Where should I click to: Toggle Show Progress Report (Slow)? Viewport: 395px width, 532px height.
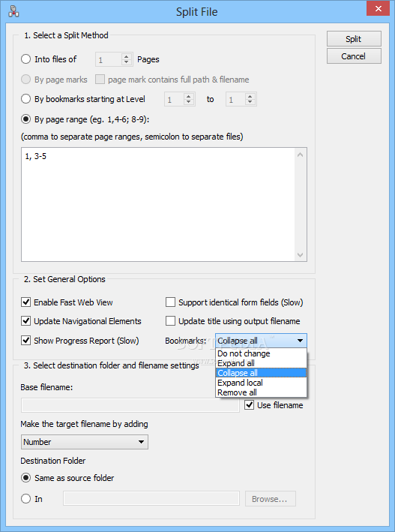pyautogui.click(x=26, y=341)
